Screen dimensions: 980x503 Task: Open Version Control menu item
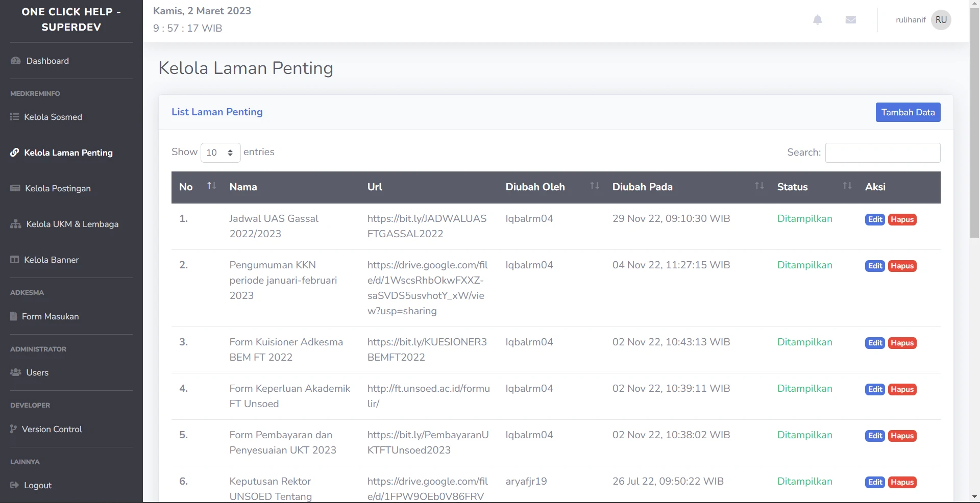click(52, 429)
